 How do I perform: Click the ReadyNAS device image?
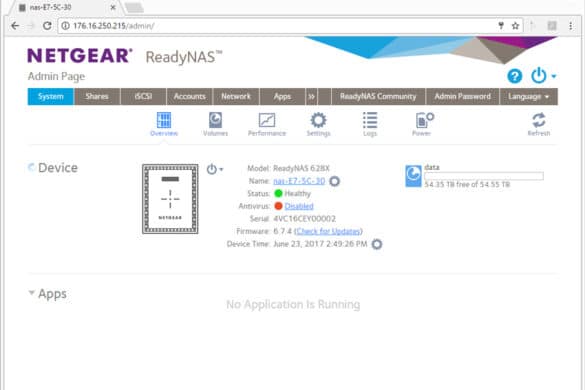pyautogui.click(x=170, y=199)
